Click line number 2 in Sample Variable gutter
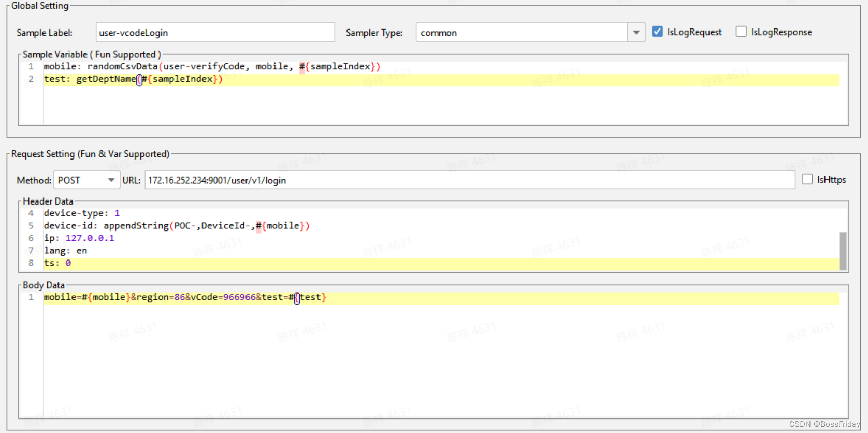Screen dimensions: 868x433 pos(31,79)
